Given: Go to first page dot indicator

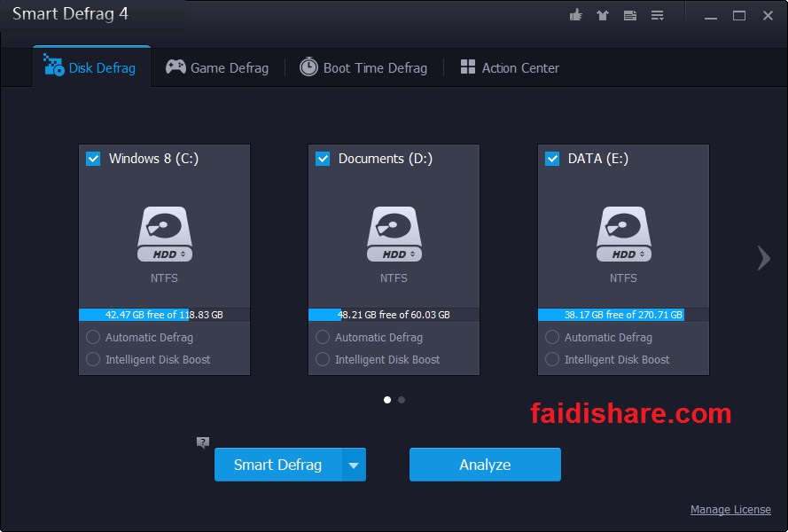Looking at the screenshot, I should click(x=387, y=400).
